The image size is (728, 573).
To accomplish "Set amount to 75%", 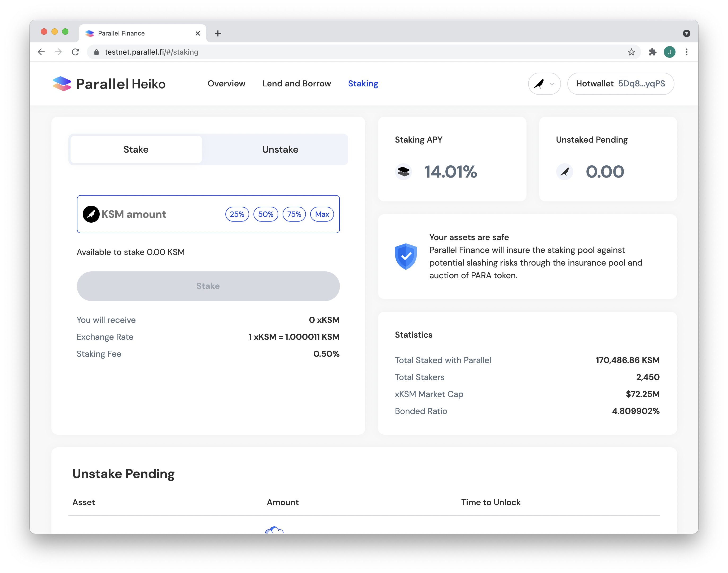I will tap(294, 214).
